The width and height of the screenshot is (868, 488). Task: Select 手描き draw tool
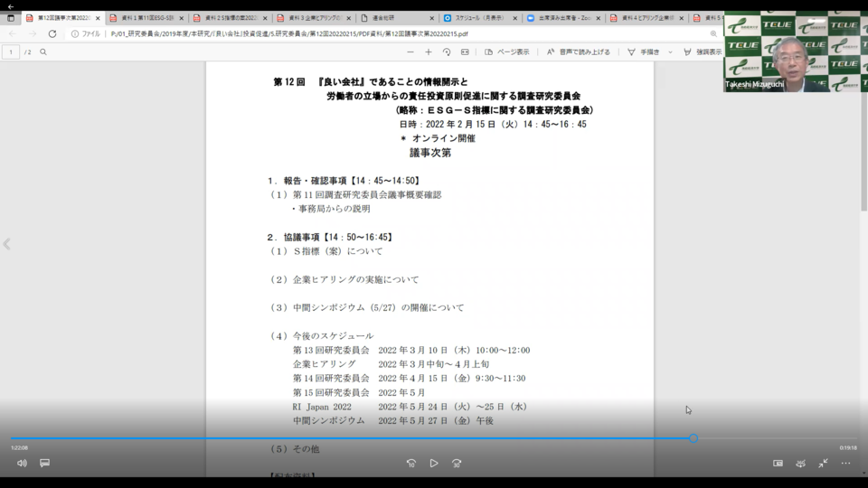[644, 52]
